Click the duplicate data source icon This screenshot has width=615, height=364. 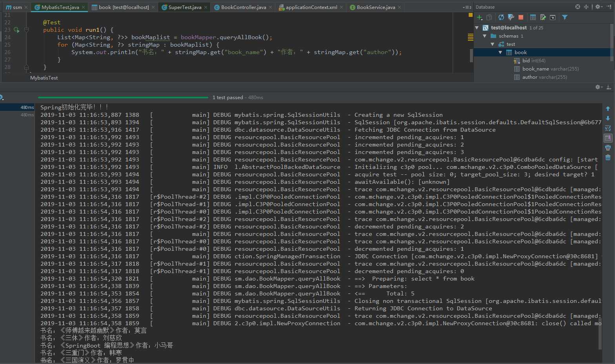pos(489,17)
